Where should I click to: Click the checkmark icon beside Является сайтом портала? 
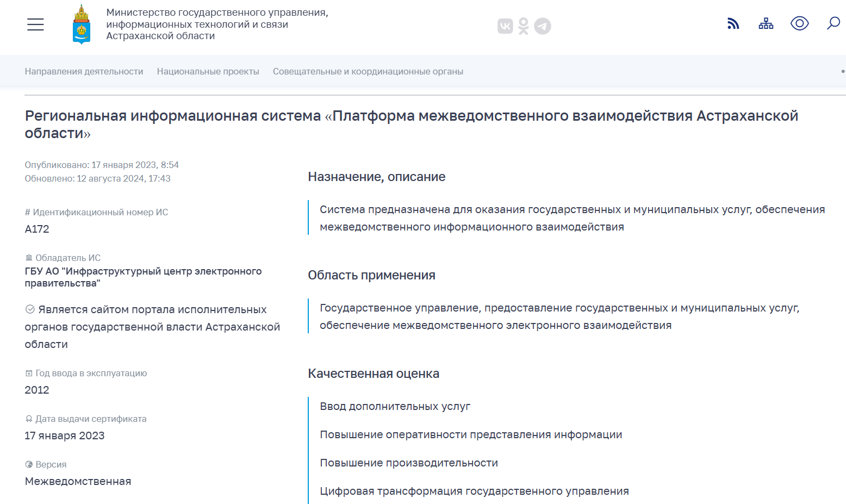click(x=30, y=309)
